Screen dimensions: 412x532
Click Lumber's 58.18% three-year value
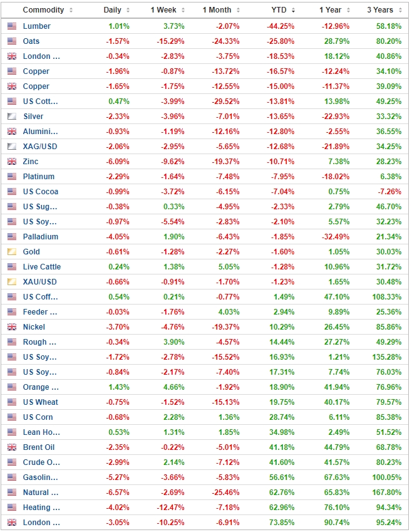click(390, 26)
